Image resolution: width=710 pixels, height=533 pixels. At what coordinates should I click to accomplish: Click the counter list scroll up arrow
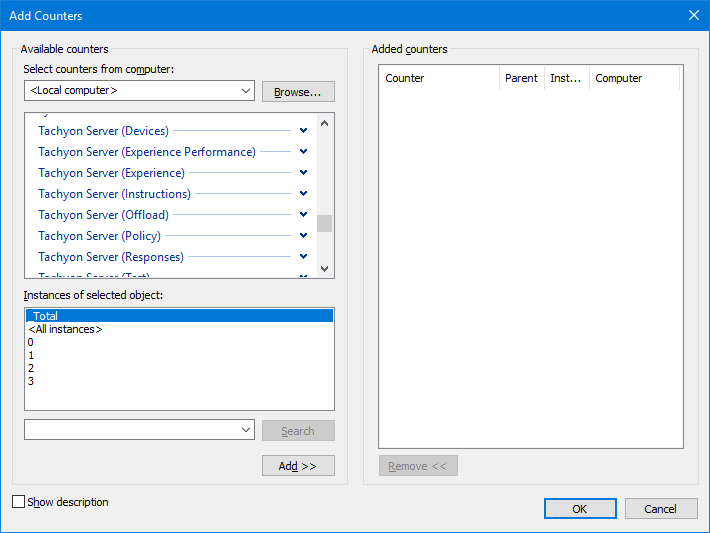324,123
